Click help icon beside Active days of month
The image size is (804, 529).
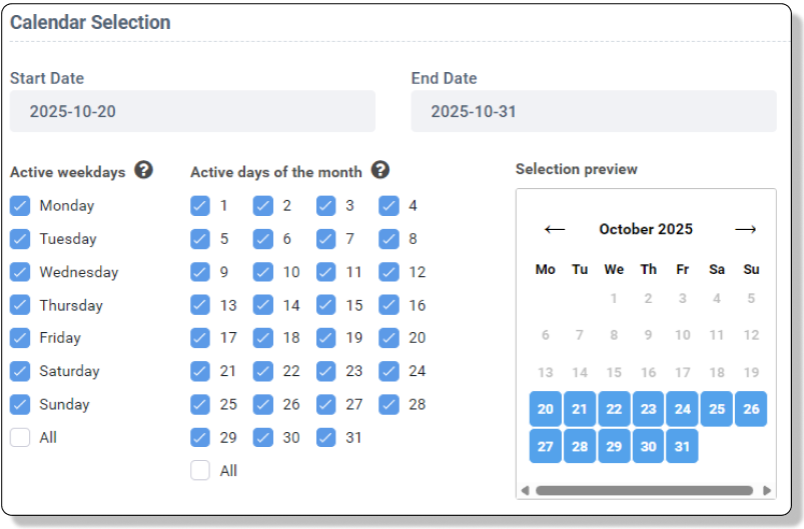point(380,170)
